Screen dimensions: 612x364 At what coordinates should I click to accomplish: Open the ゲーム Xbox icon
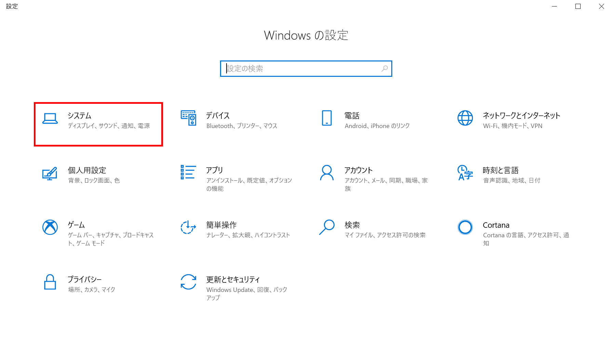point(50,227)
